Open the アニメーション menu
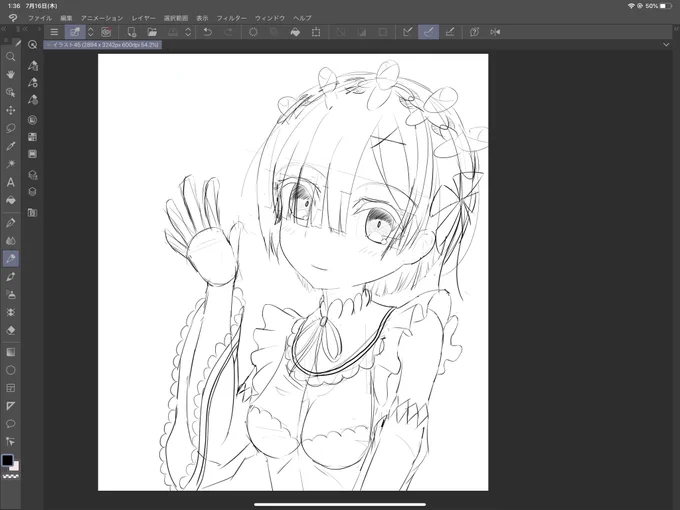 click(102, 18)
